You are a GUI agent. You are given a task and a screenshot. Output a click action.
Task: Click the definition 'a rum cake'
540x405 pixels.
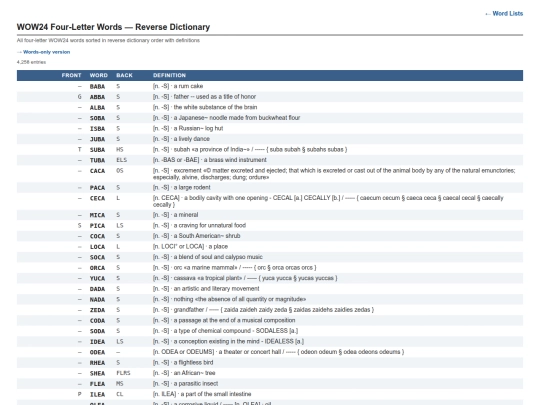click(188, 86)
